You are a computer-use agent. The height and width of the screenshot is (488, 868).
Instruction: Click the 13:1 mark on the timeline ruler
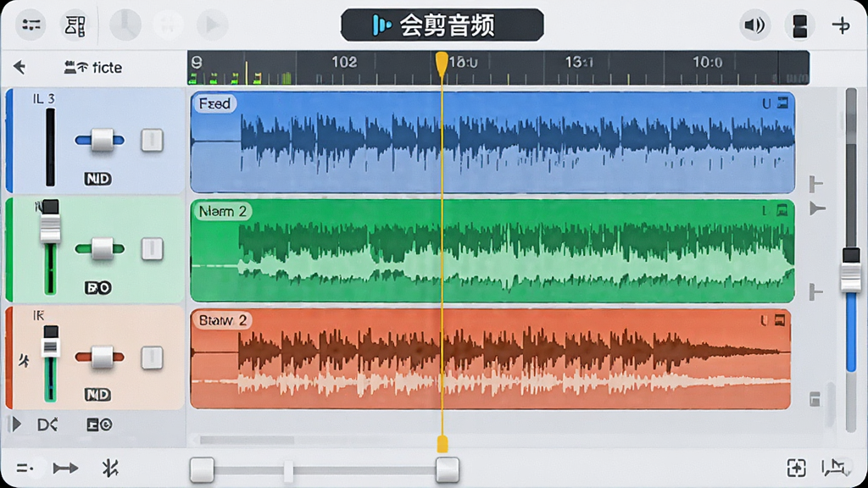[579, 62]
